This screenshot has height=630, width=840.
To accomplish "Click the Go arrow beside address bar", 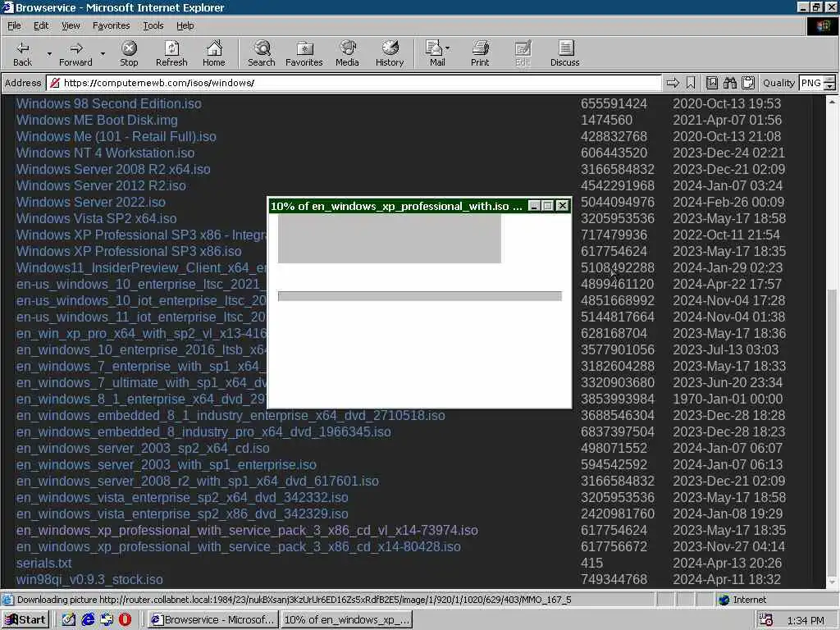I will (x=673, y=83).
